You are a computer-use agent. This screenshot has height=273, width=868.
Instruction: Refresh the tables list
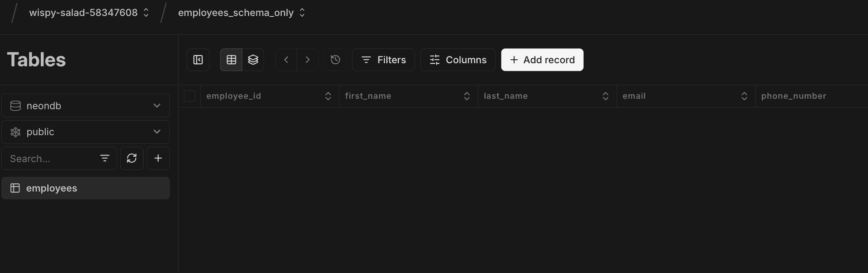coord(132,158)
